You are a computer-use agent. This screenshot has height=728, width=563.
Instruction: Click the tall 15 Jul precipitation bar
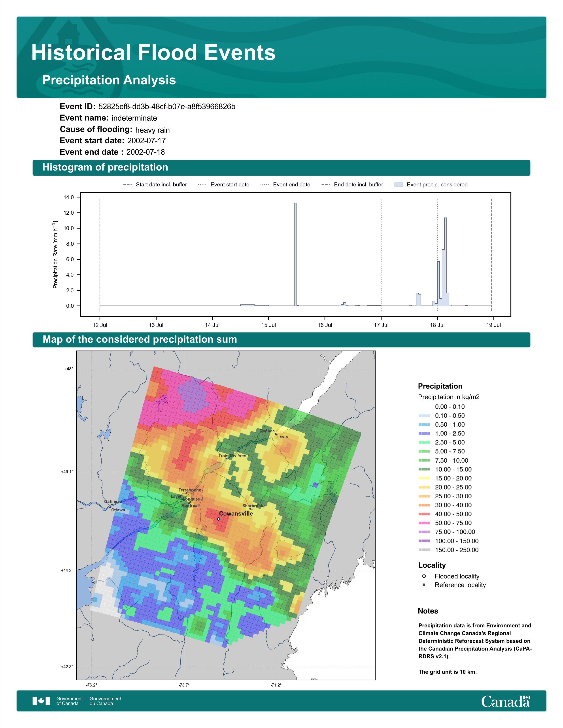[x=295, y=254]
